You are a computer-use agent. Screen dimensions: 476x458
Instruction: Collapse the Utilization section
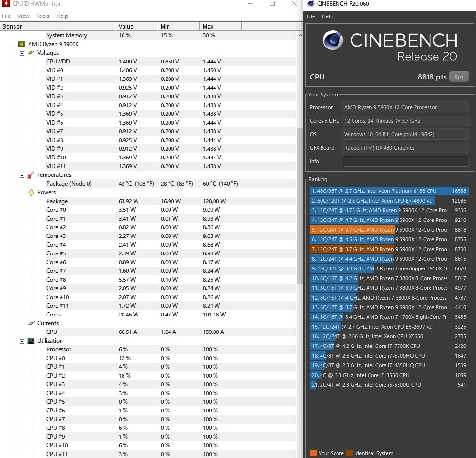[22, 341]
